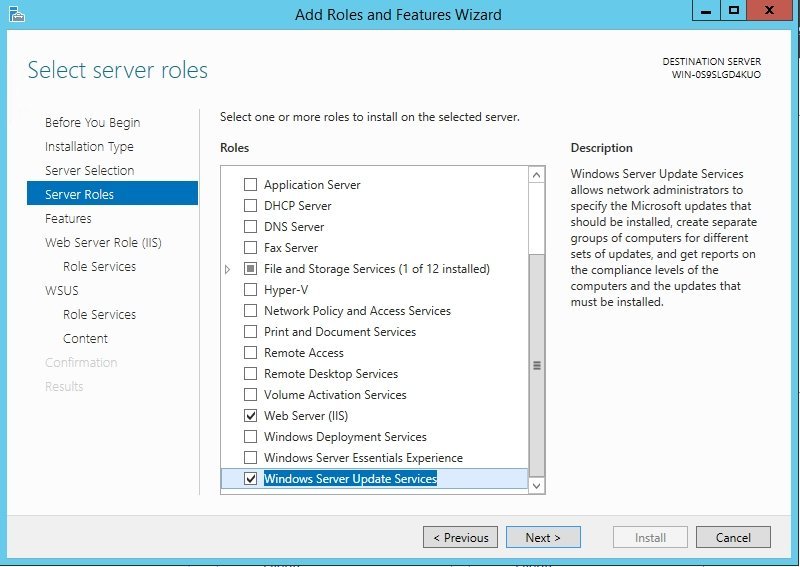This screenshot has width=800, height=567.
Task: Expand File and Storage Services tree
Action: (x=228, y=269)
